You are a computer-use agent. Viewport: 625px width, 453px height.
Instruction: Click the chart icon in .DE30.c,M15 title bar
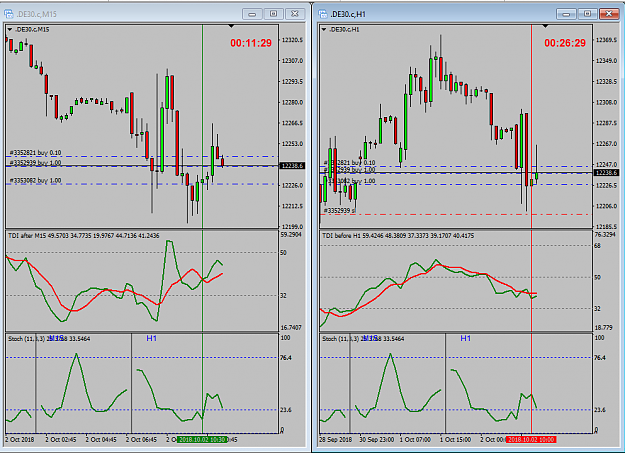pos(8,14)
